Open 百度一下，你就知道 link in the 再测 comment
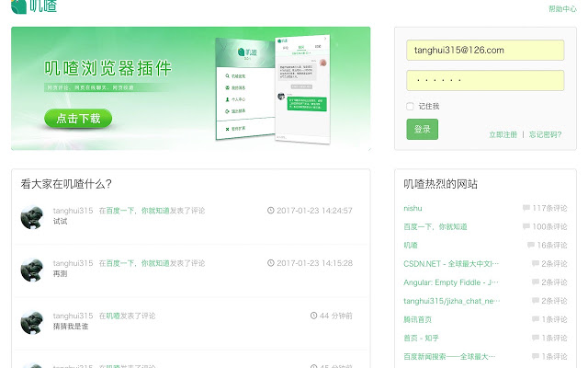This screenshot has height=368, width=588. pos(138,263)
